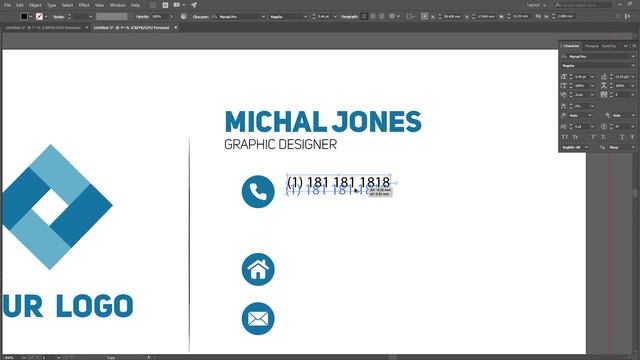Image resolution: width=640 pixels, height=360 pixels.
Task: Open the Edit menu
Action: coord(20,5)
